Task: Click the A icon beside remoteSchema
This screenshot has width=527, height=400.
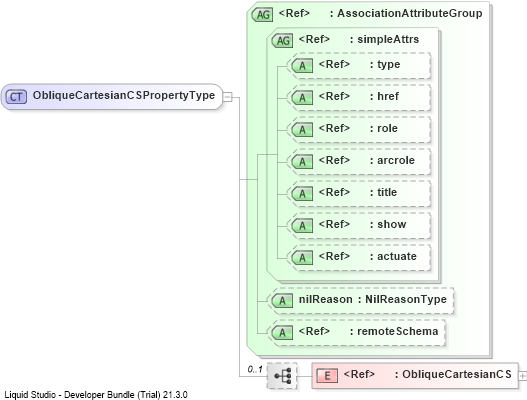Action: [x=282, y=332]
